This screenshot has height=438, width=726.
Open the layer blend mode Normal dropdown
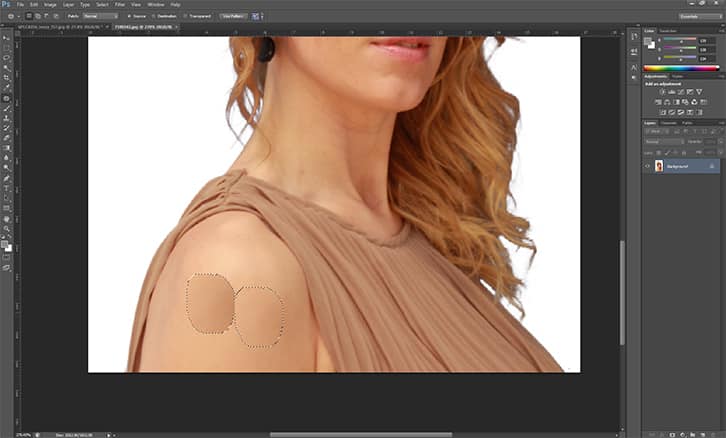(x=664, y=142)
